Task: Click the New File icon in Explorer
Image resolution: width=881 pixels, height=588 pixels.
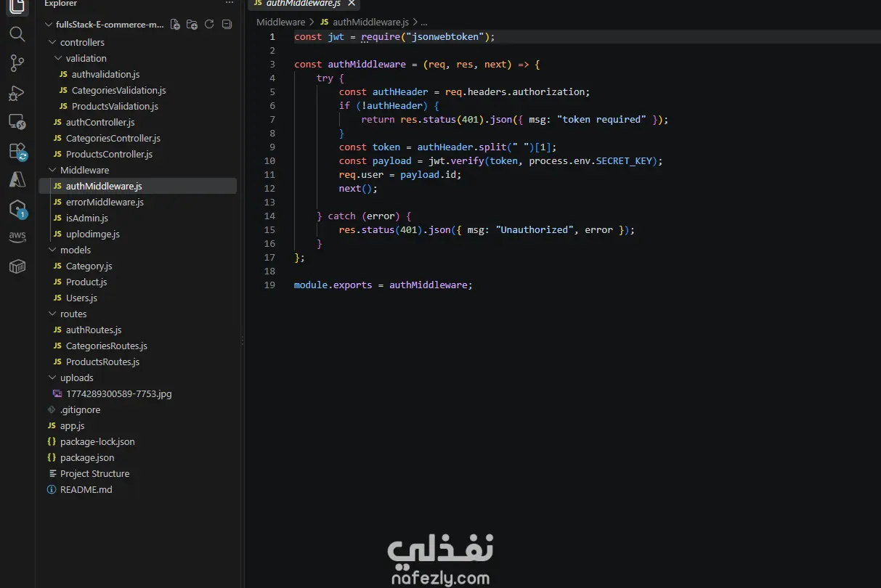Action: click(175, 25)
